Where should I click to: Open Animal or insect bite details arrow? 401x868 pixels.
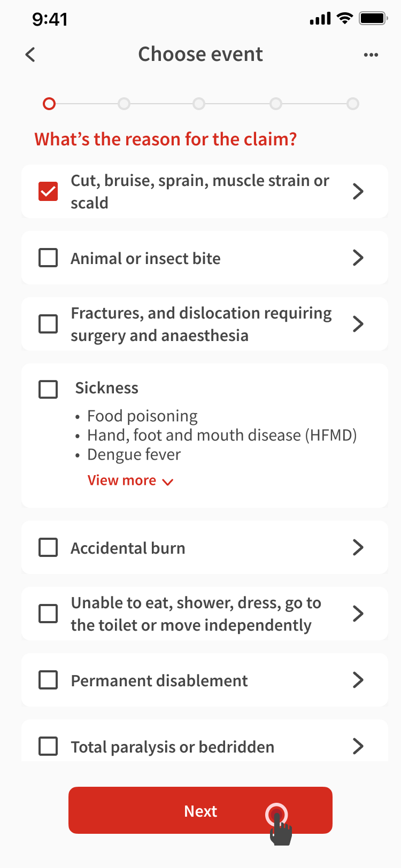(x=358, y=258)
